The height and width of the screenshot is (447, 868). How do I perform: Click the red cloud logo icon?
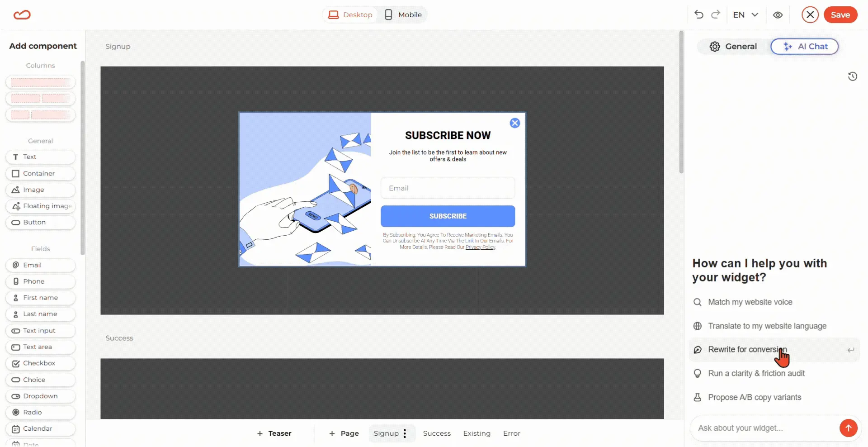click(22, 15)
